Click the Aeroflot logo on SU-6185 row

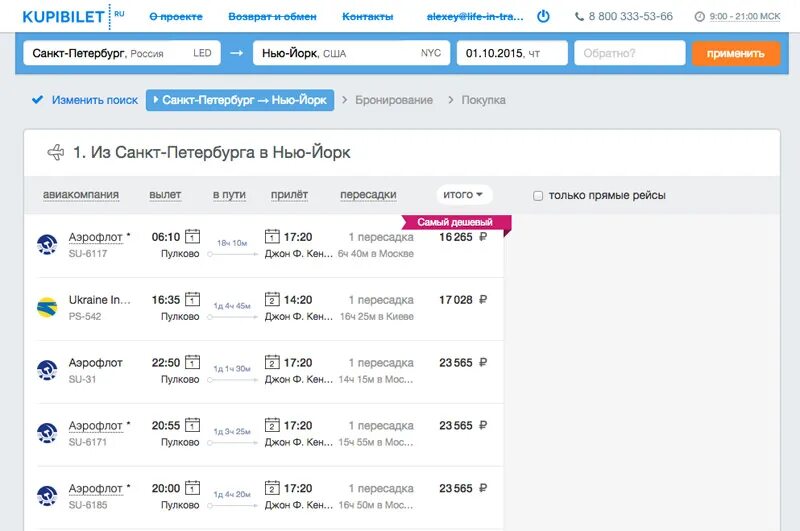click(x=47, y=495)
